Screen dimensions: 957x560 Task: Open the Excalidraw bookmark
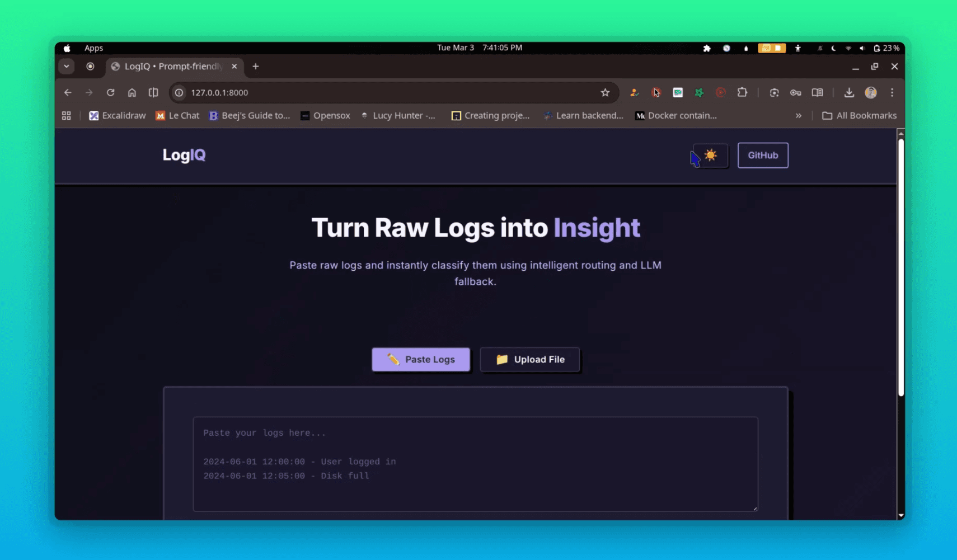pyautogui.click(x=117, y=116)
